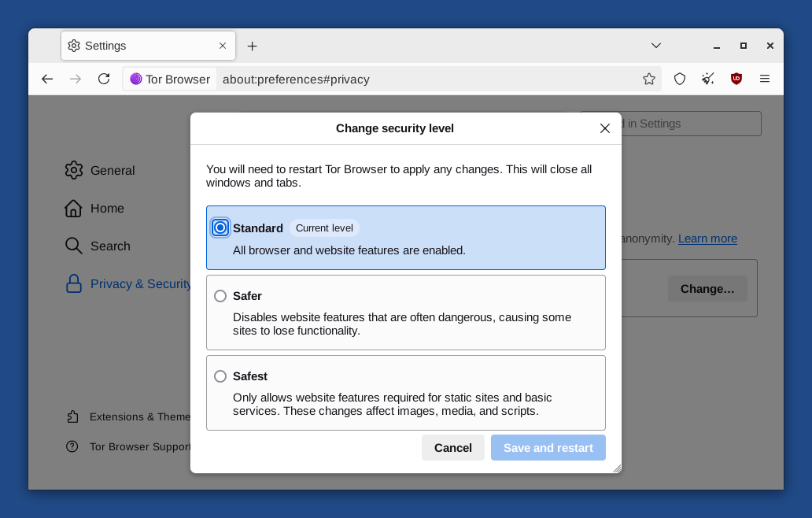Click Save and restart button

point(548,447)
